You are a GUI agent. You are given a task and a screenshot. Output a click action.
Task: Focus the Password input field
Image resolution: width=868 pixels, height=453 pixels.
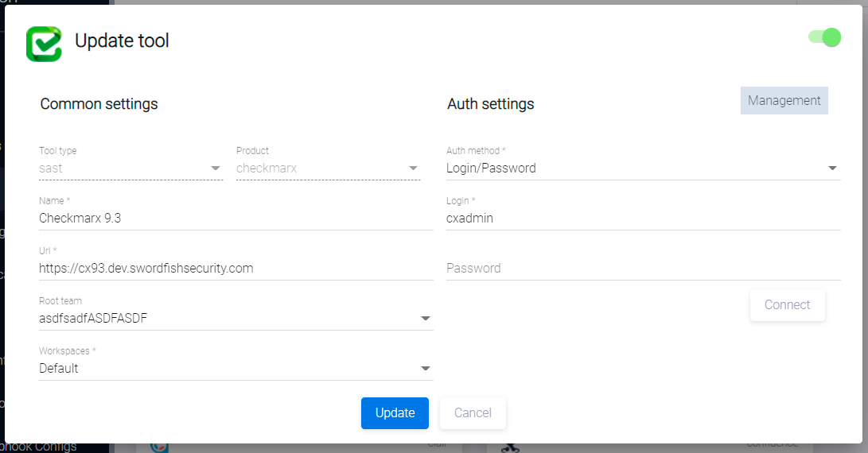point(643,269)
